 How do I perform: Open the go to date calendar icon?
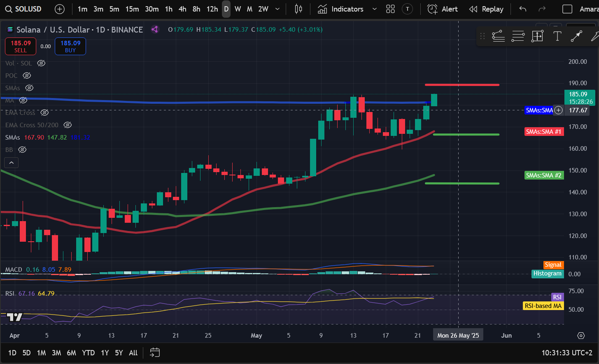coord(155,352)
